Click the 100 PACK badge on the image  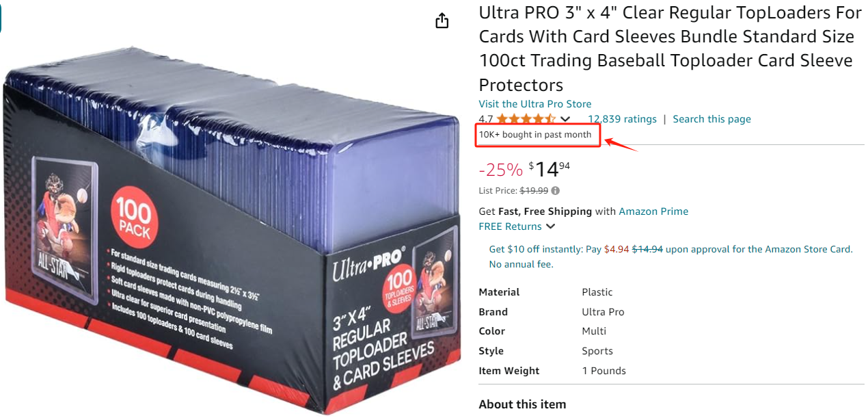pyautogui.click(x=133, y=219)
